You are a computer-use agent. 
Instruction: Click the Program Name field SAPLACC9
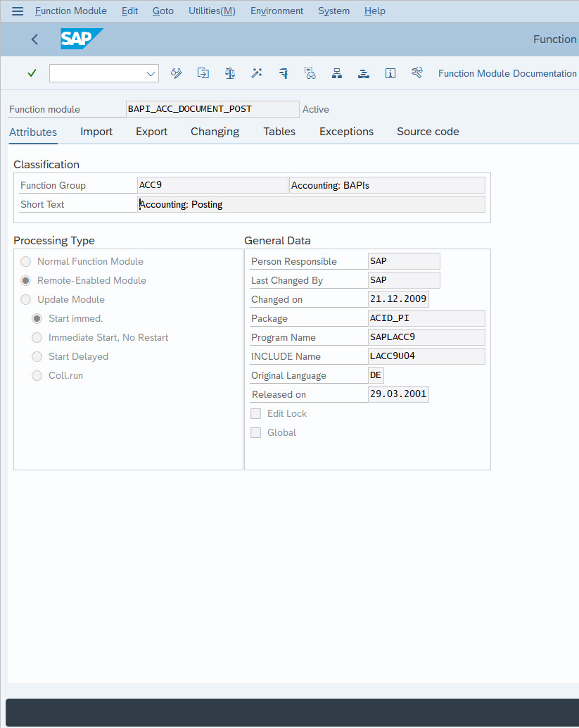427,337
